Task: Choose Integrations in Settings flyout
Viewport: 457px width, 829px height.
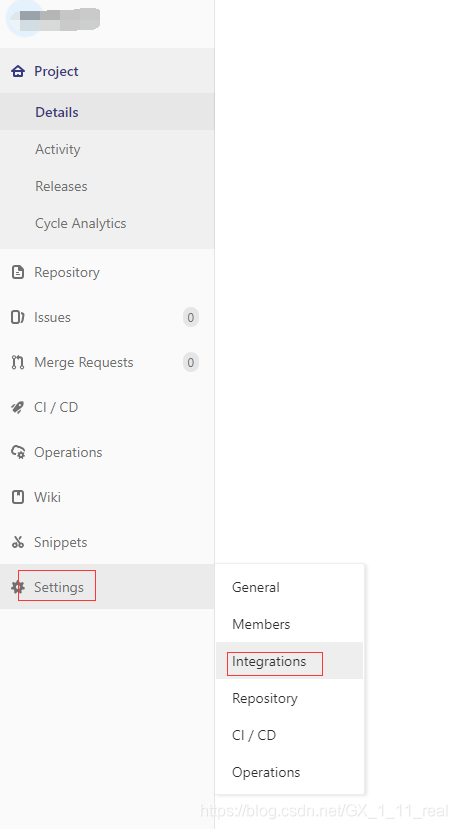Action: [269, 661]
